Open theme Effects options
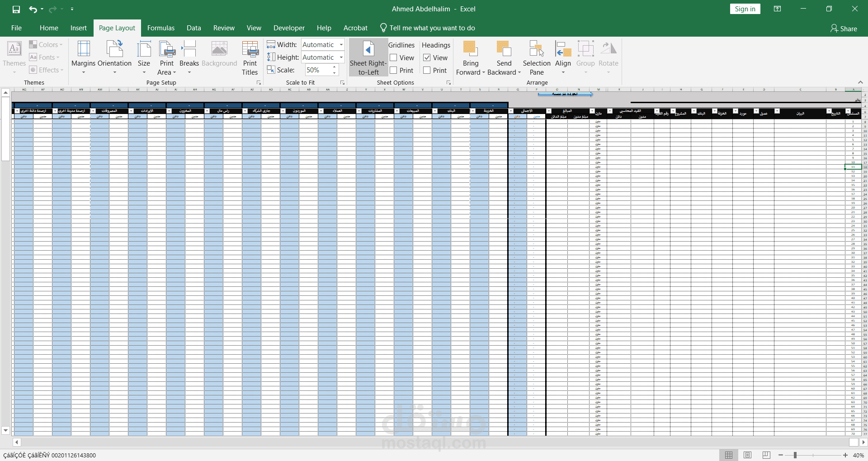868x461 pixels. click(46, 70)
